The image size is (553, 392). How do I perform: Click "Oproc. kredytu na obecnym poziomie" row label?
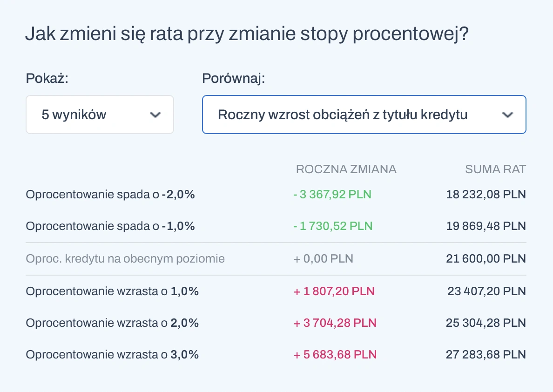tap(125, 258)
